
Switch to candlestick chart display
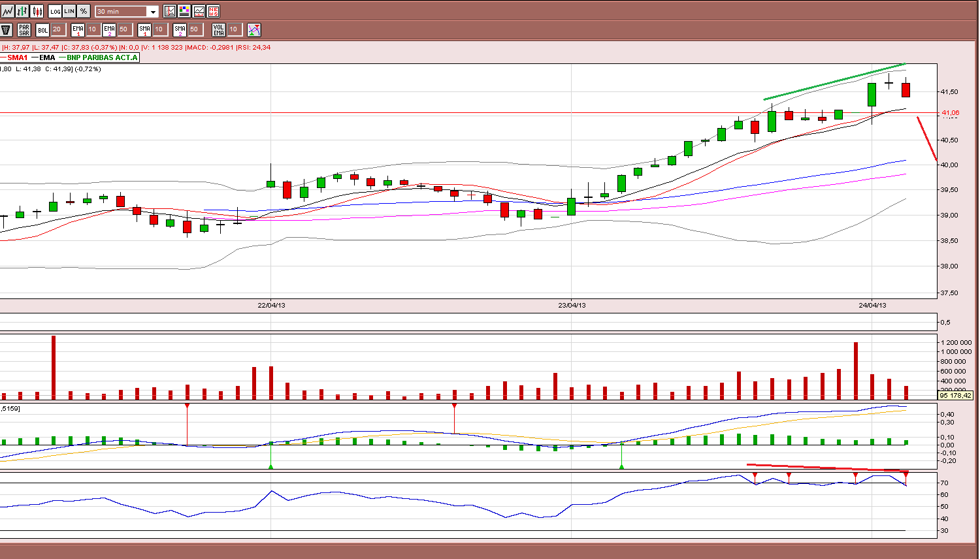coord(37,11)
